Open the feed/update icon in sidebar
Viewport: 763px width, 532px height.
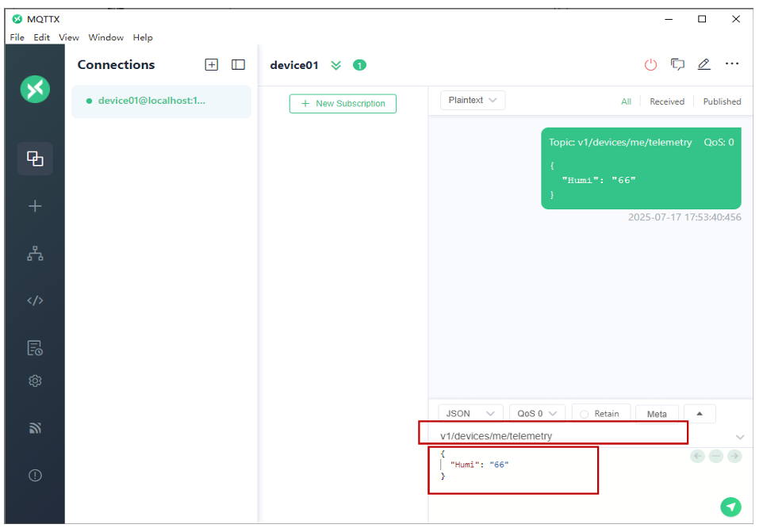(35, 428)
